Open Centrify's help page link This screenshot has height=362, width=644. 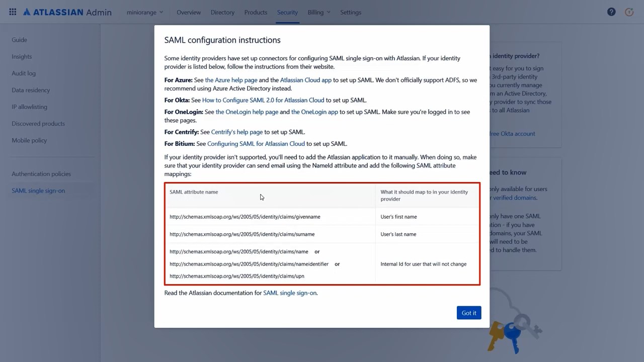click(237, 132)
